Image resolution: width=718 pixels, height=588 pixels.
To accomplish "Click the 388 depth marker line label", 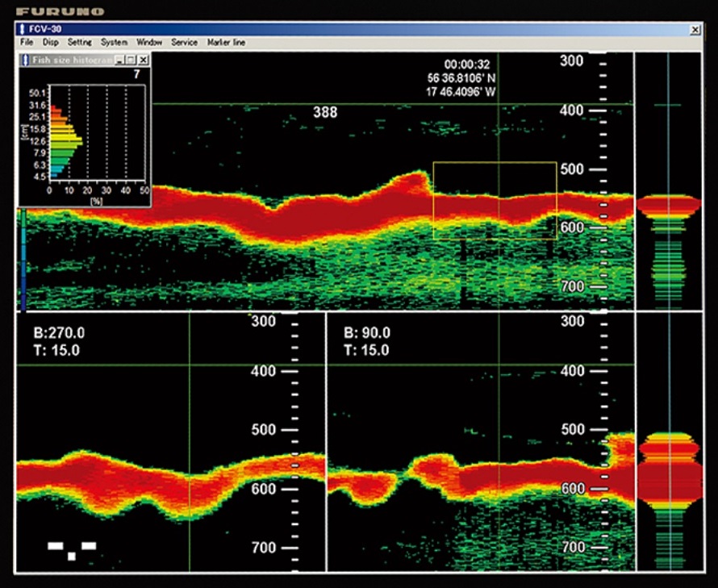I will click(324, 112).
